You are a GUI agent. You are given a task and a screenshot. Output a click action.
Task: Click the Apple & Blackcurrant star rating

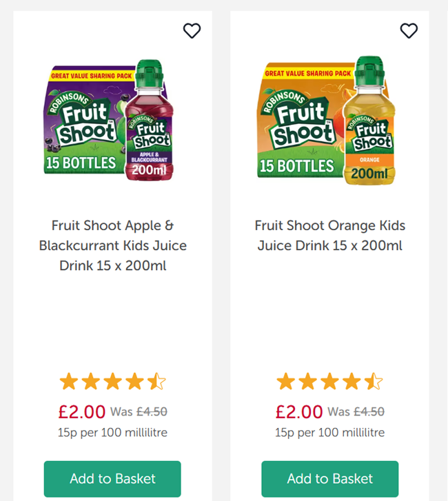[112, 381]
